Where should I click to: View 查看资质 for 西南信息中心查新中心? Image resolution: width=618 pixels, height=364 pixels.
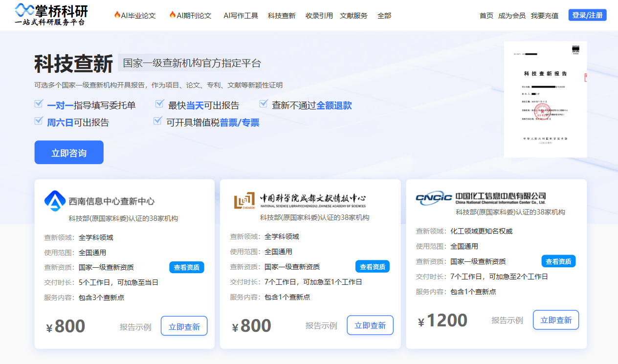187,267
